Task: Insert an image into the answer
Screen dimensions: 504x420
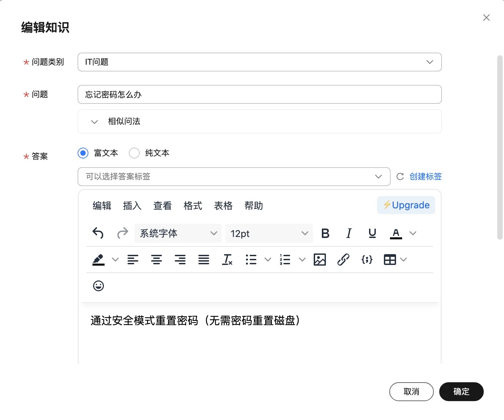Action: click(x=320, y=260)
